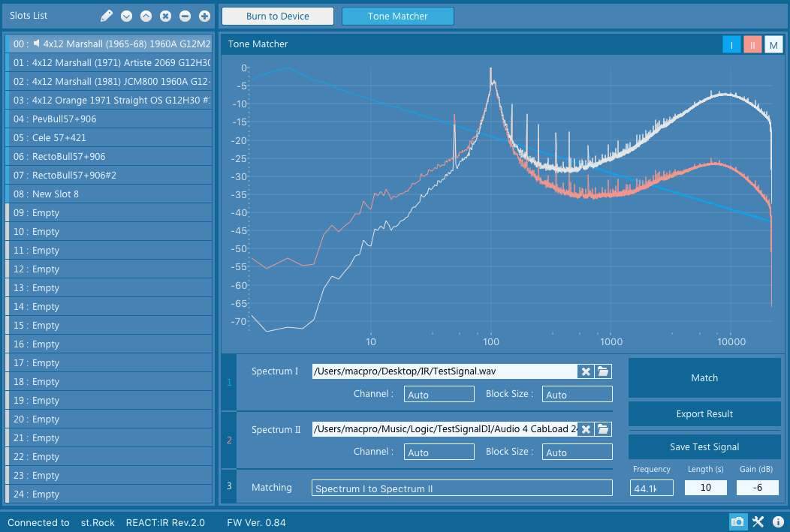The height and width of the screenshot is (532, 790).
Task: Open the Matching mode dropdown
Action: (461, 488)
